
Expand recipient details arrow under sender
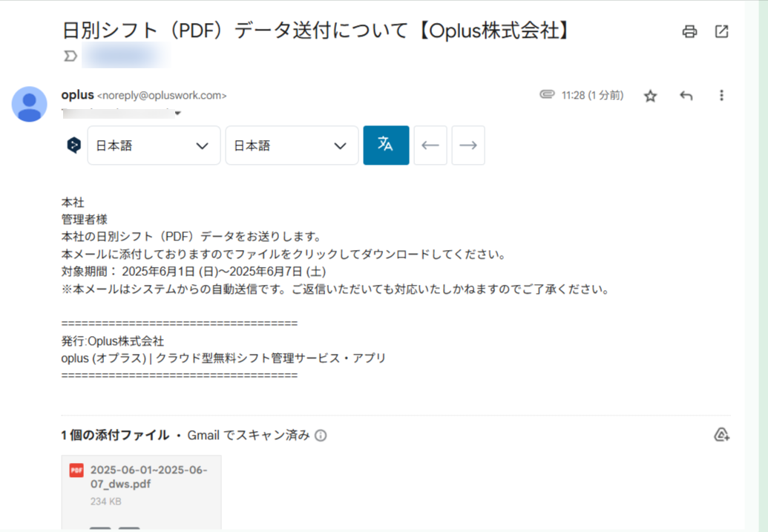pyautogui.click(x=177, y=114)
